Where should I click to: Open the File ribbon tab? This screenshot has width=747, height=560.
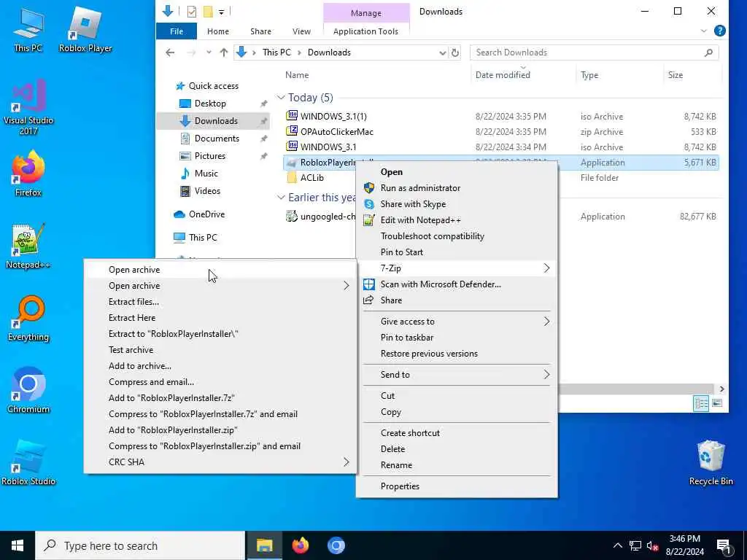coord(177,31)
